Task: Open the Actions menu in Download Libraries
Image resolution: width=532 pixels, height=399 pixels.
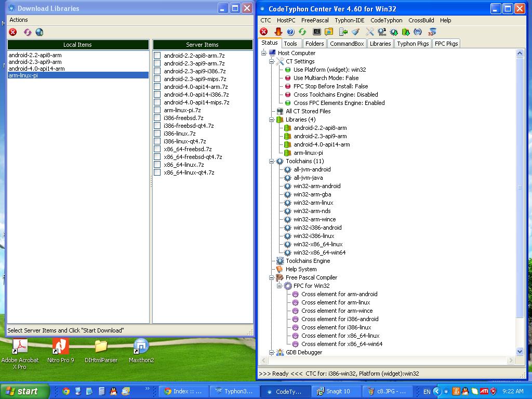Action: (x=19, y=20)
